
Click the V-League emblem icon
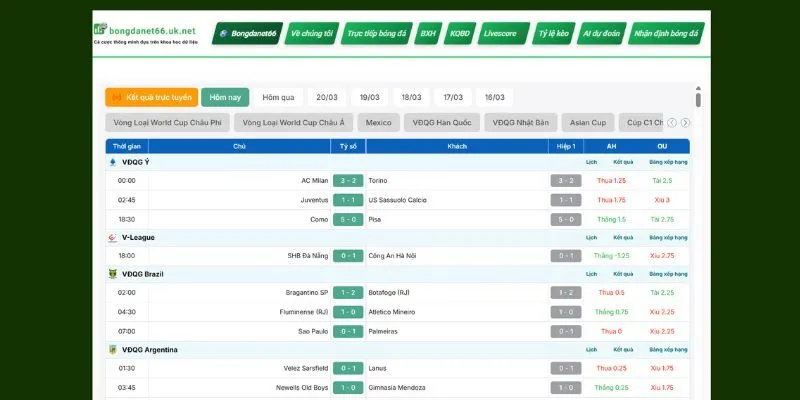point(113,237)
